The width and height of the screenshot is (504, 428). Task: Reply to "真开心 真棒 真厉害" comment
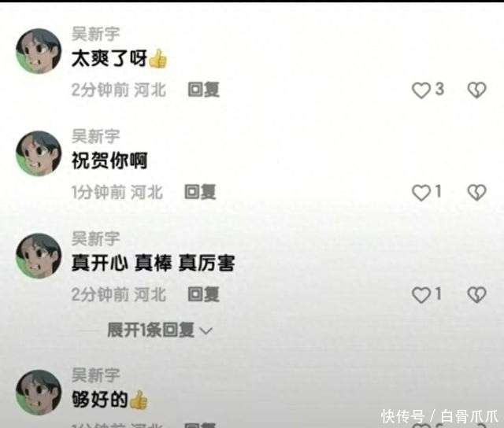(203, 294)
